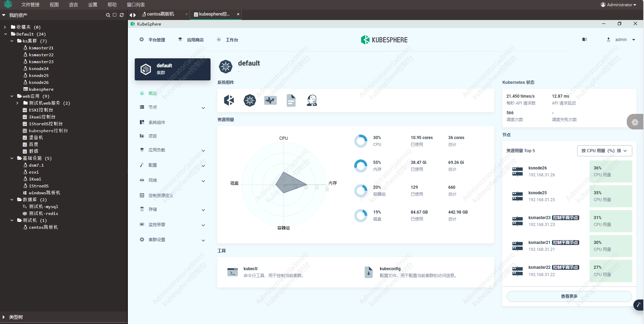The image size is (644, 324).
Task: Click ksnode26 CPU usage bar 36%
Action: (x=611, y=171)
